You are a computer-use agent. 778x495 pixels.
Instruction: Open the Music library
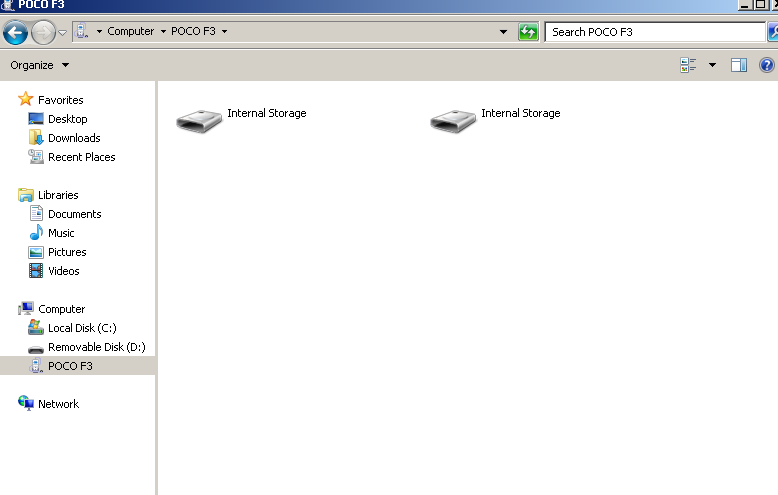61,233
